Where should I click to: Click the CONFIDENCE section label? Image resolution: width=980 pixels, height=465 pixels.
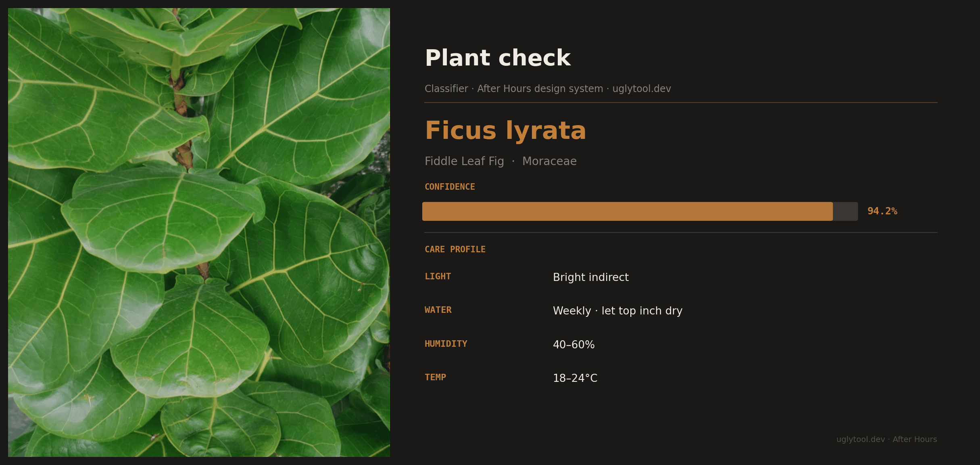pos(450,186)
